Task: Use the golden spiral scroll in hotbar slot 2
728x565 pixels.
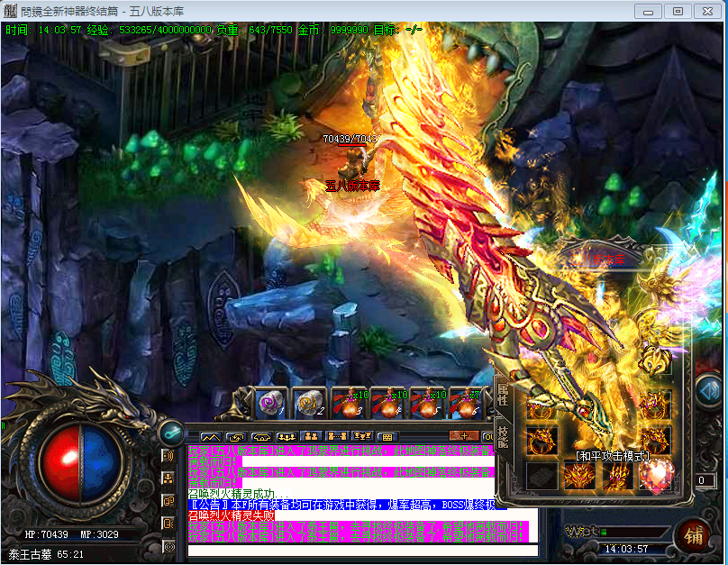Action: 310,403
